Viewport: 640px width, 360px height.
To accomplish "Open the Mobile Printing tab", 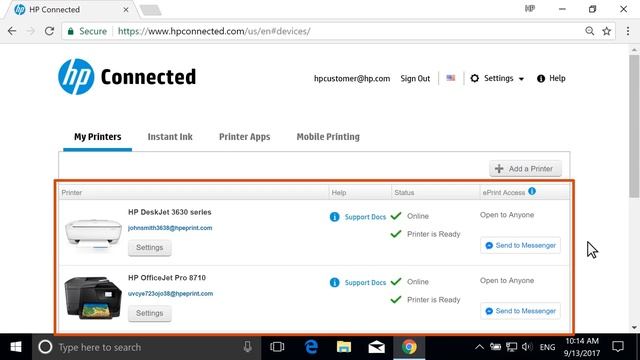I will (328, 137).
